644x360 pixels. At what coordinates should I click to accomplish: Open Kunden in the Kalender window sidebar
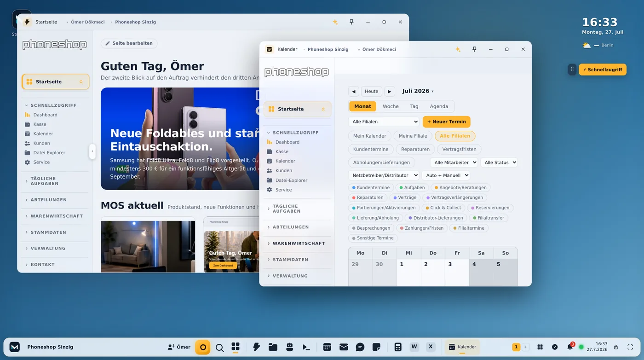point(283,170)
